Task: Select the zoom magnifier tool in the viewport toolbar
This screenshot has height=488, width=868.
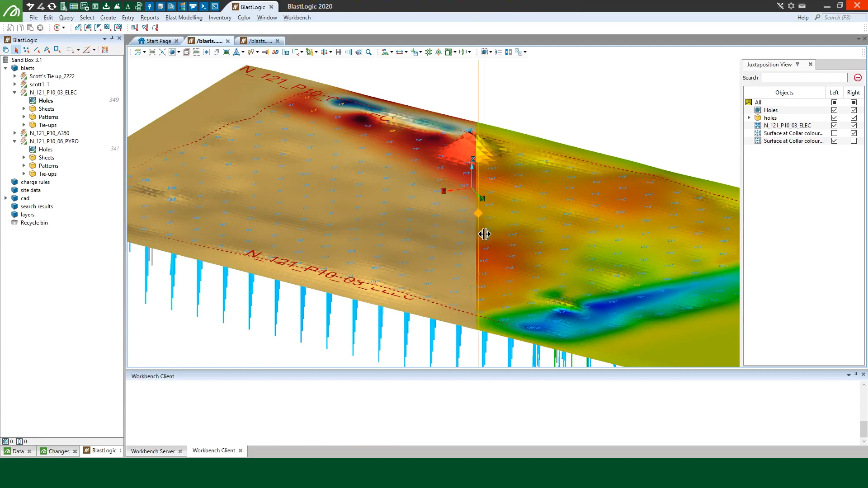Action: coord(368,52)
